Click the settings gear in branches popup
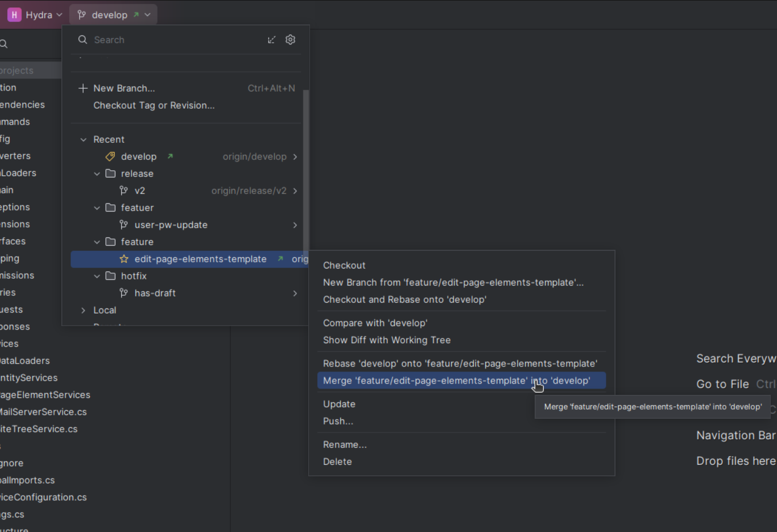 pyautogui.click(x=290, y=39)
